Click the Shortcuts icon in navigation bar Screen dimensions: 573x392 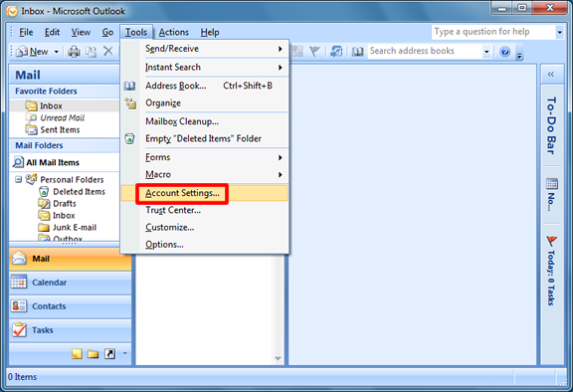109,353
